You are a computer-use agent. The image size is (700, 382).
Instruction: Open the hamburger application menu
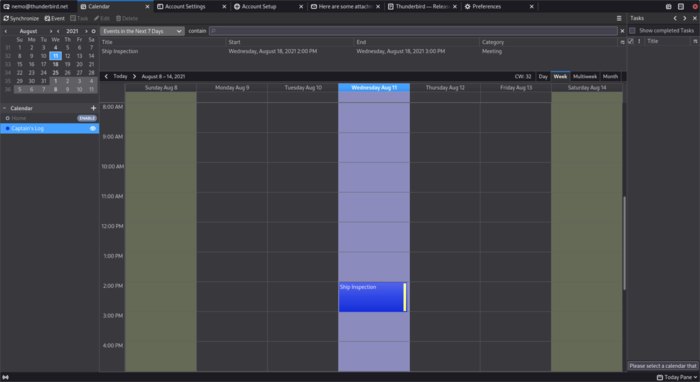pos(619,18)
